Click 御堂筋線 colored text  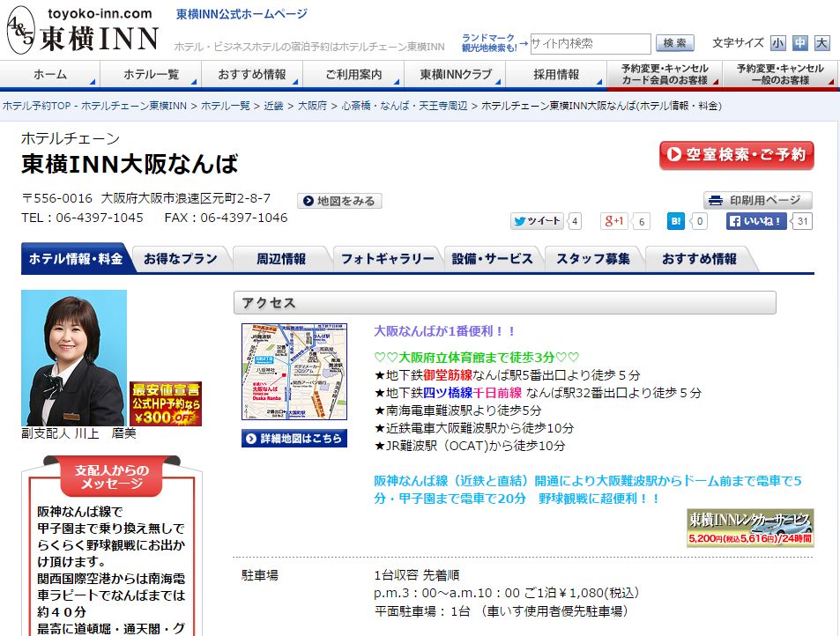448,374
